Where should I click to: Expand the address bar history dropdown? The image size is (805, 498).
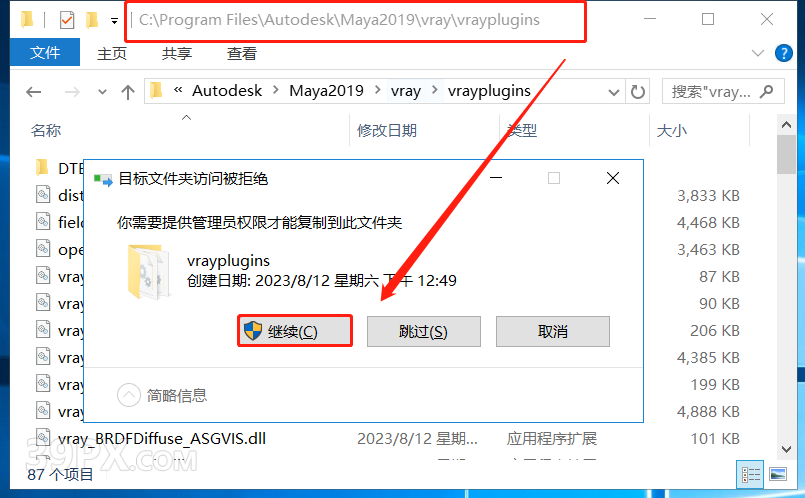[x=614, y=92]
